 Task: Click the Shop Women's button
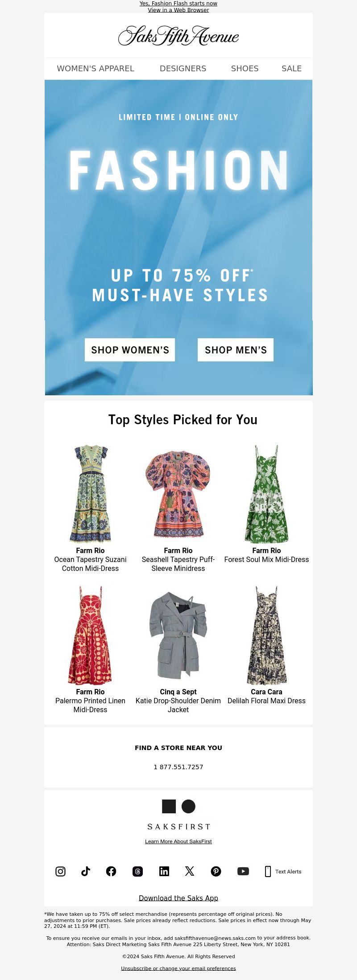[130, 350]
